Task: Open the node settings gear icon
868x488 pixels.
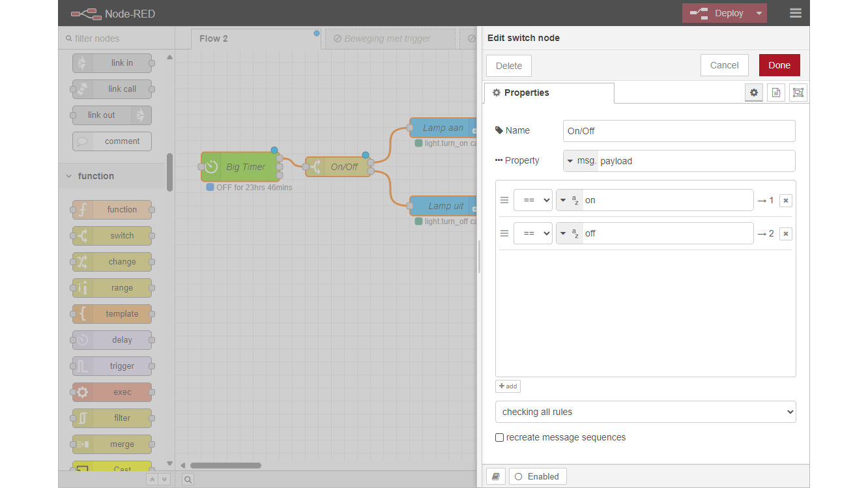Action: click(x=754, y=93)
